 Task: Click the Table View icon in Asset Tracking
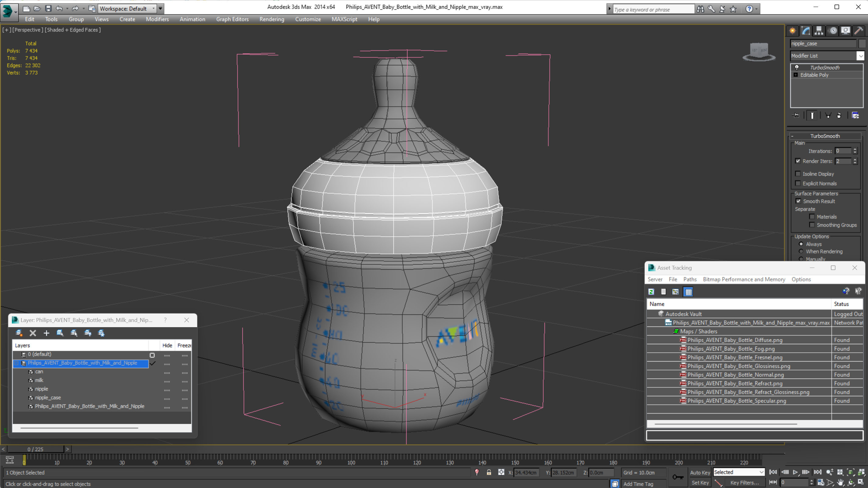tap(688, 292)
